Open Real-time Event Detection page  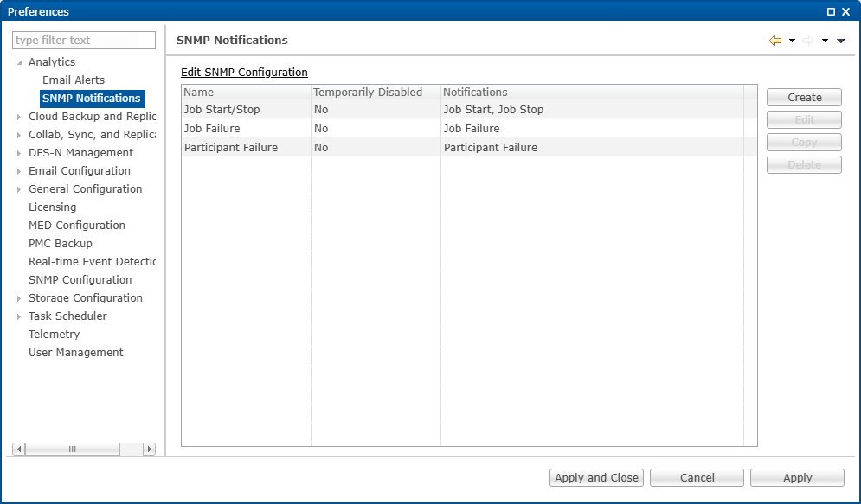pos(92,262)
